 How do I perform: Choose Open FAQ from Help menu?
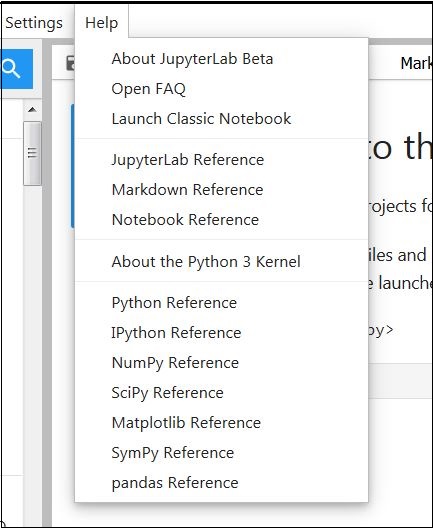click(221, 89)
